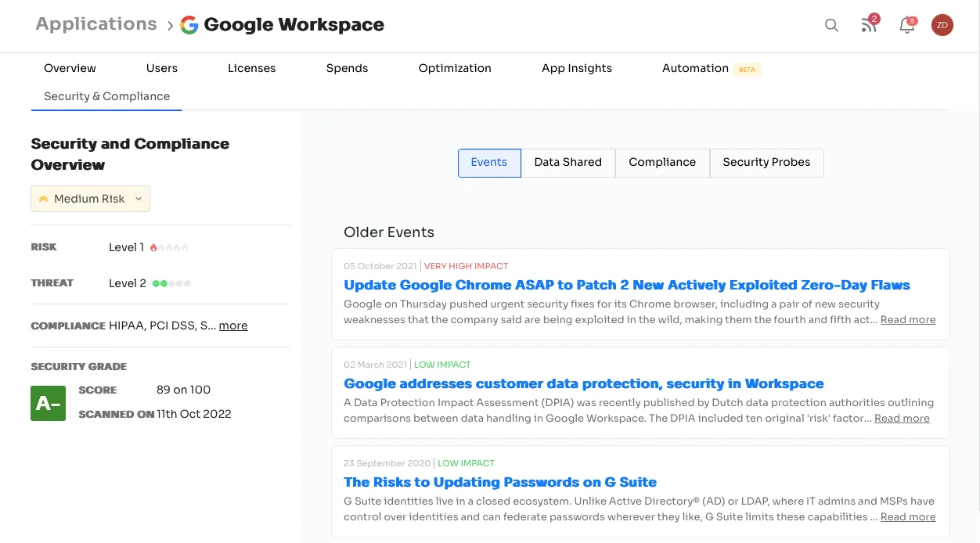Image resolution: width=980 pixels, height=543 pixels.
Task: Click the 02 March 2021 date label
Action: [x=376, y=365]
